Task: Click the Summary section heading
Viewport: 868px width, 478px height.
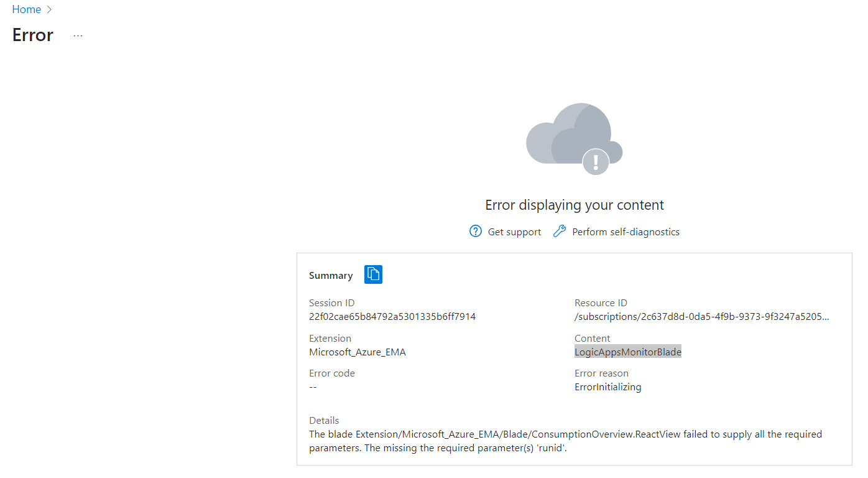Action: tap(330, 274)
